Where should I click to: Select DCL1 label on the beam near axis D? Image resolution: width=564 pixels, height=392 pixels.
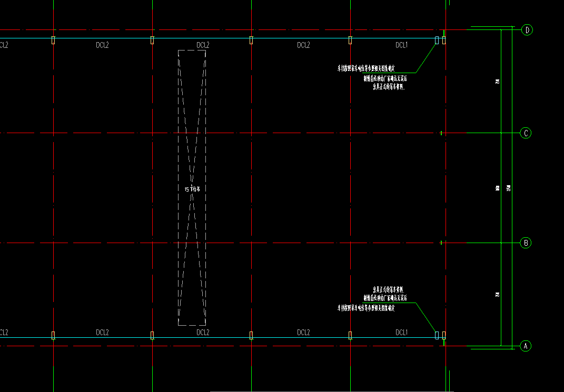click(401, 45)
